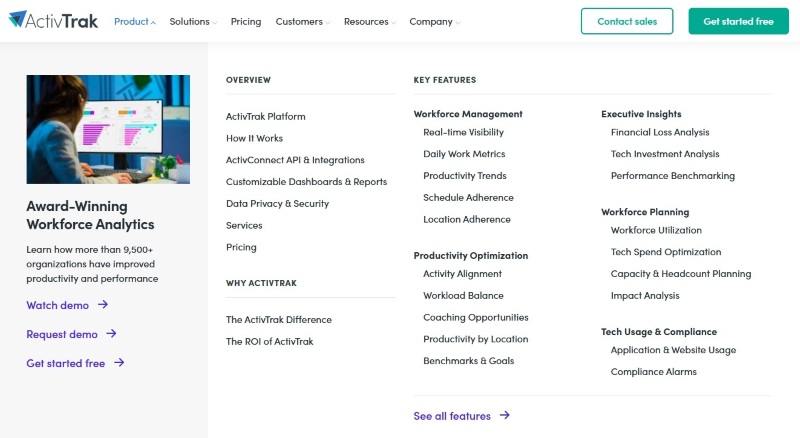The height and width of the screenshot is (438, 800).
Task: Open the Resources dropdown menu
Action: pyautogui.click(x=369, y=21)
